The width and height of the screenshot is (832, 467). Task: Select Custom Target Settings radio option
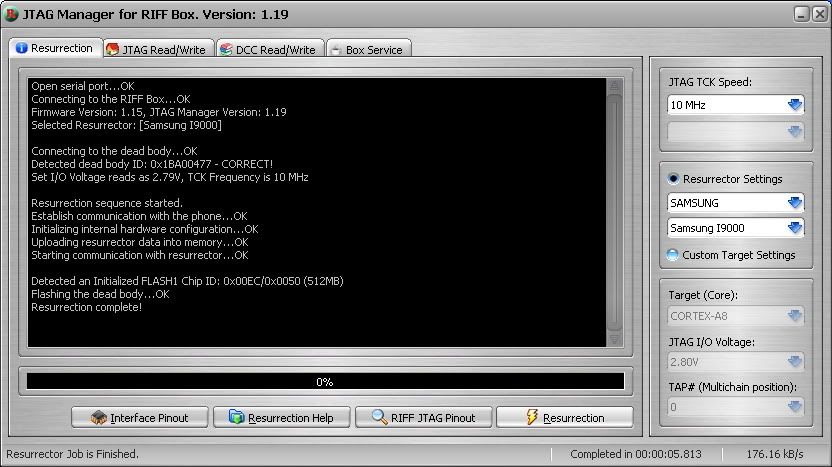point(672,255)
